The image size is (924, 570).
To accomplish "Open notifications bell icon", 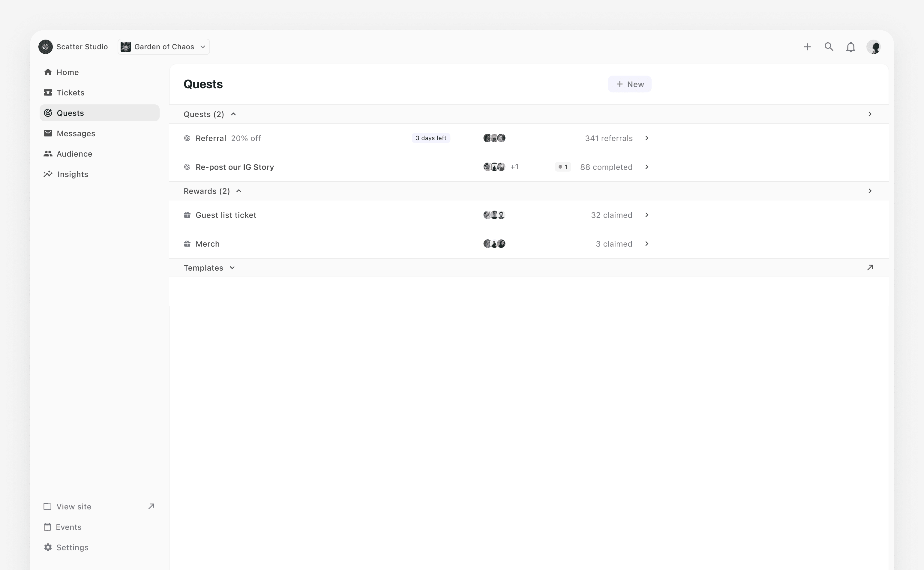I will tap(850, 47).
